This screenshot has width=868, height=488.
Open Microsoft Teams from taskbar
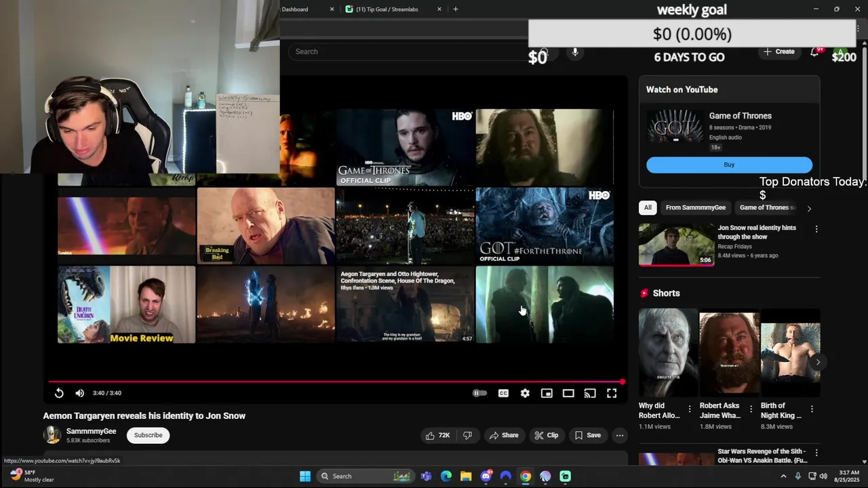click(x=426, y=476)
